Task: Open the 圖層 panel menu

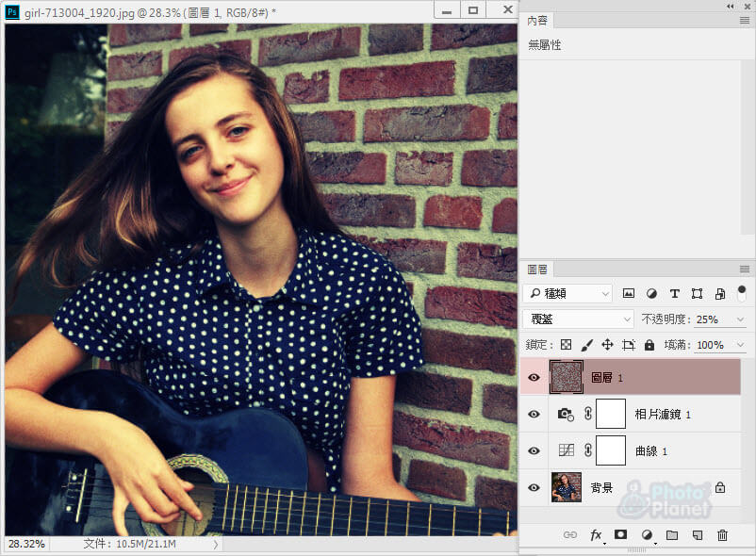Action: (745, 269)
